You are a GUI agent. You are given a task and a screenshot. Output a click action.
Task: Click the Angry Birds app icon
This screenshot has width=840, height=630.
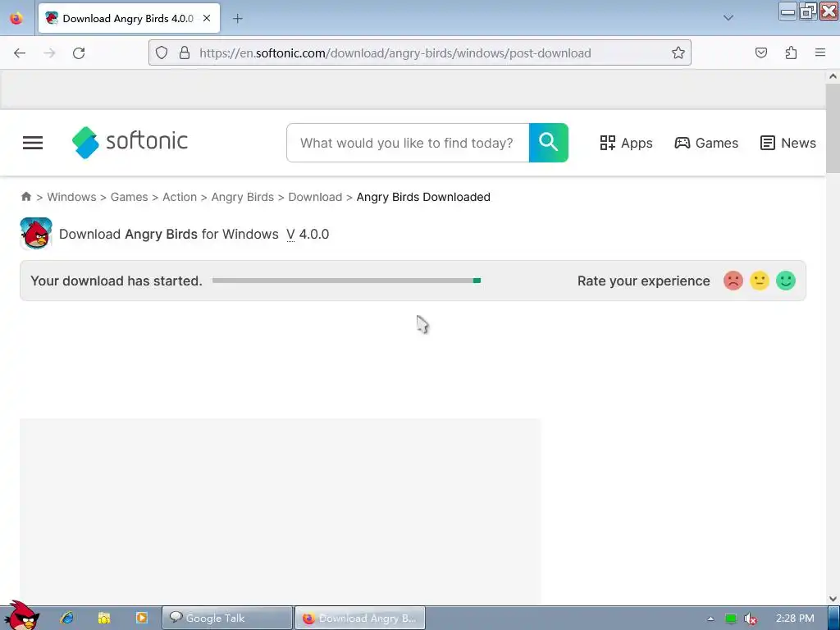click(36, 234)
